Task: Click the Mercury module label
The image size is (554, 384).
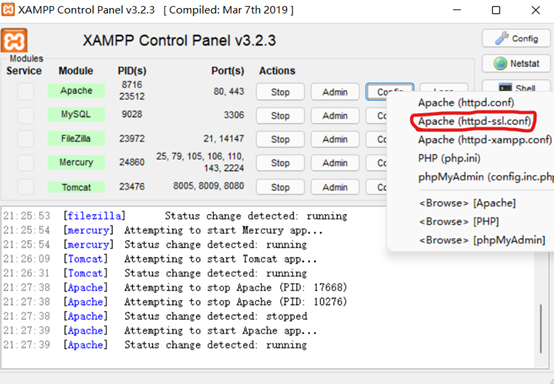Action: (x=76, y=162)
